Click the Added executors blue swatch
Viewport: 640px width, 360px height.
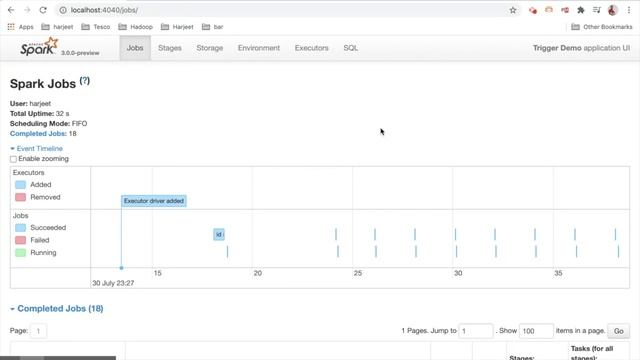point(20,185)
